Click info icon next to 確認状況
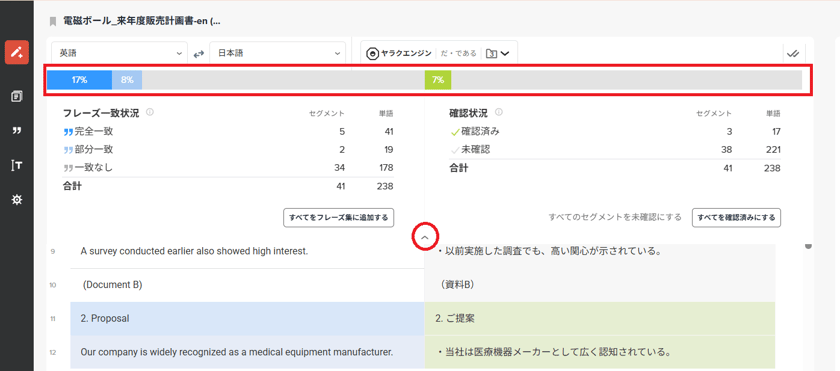 (499, 112)
